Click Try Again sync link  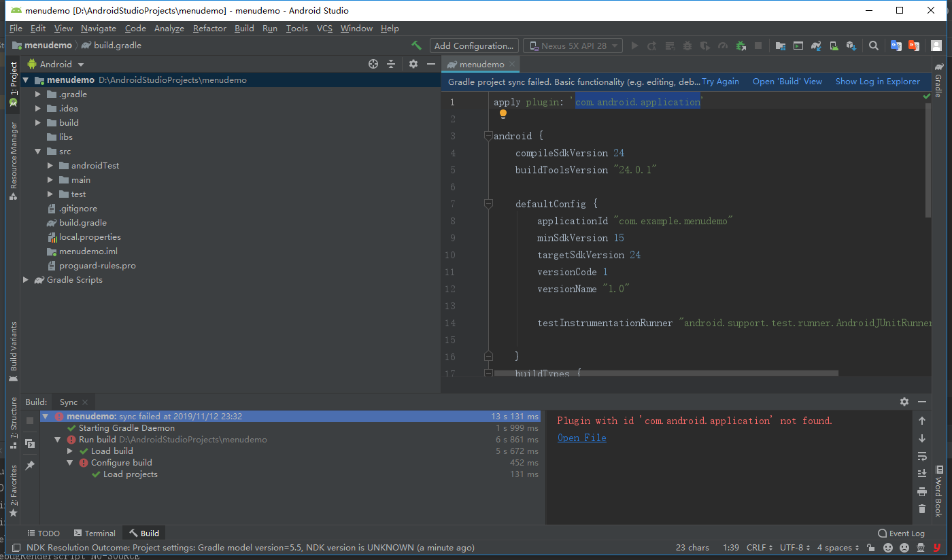[720, 82]
